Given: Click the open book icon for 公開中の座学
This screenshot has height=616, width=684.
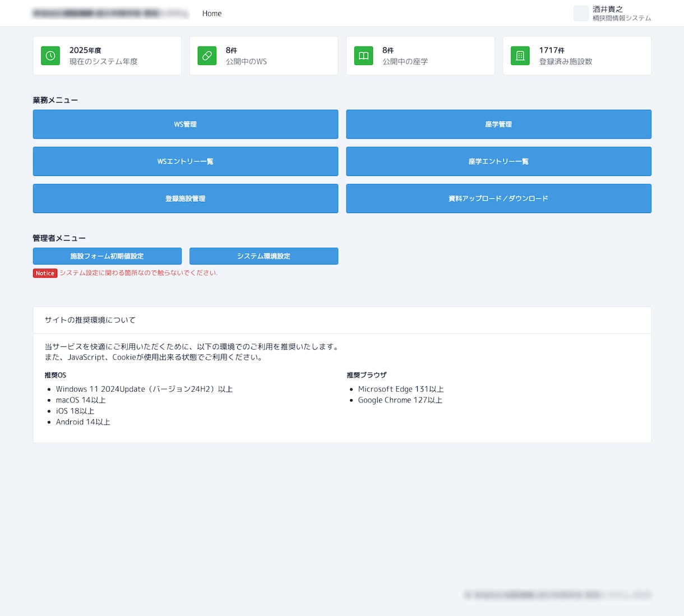Looking at the screenshot, I should point(363,55).
